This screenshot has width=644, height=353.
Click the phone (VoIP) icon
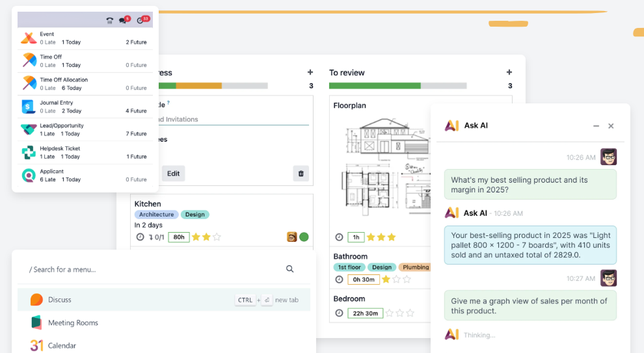(110, 21)
